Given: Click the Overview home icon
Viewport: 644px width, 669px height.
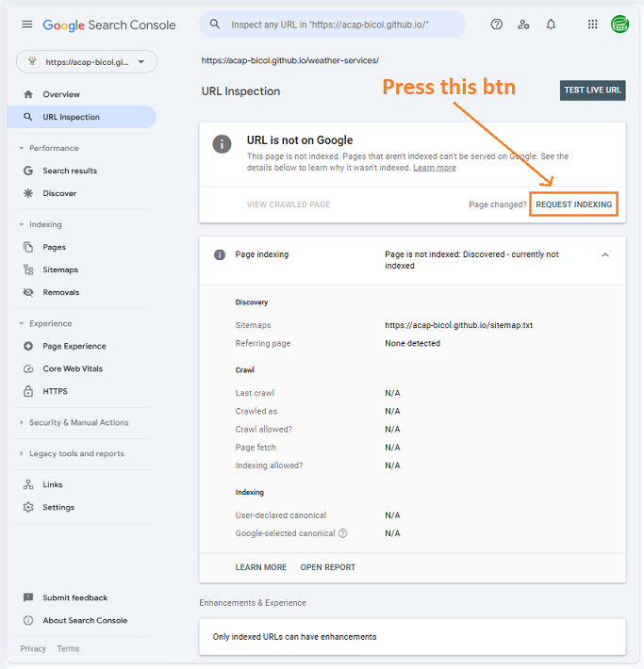Looking at the screenshot, I should 28,94.
